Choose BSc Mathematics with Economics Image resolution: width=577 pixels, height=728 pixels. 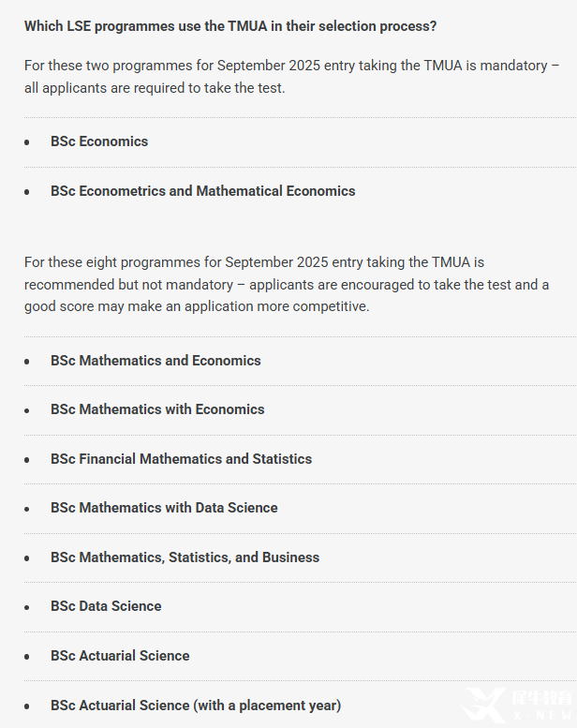click(x=157, y=409)
